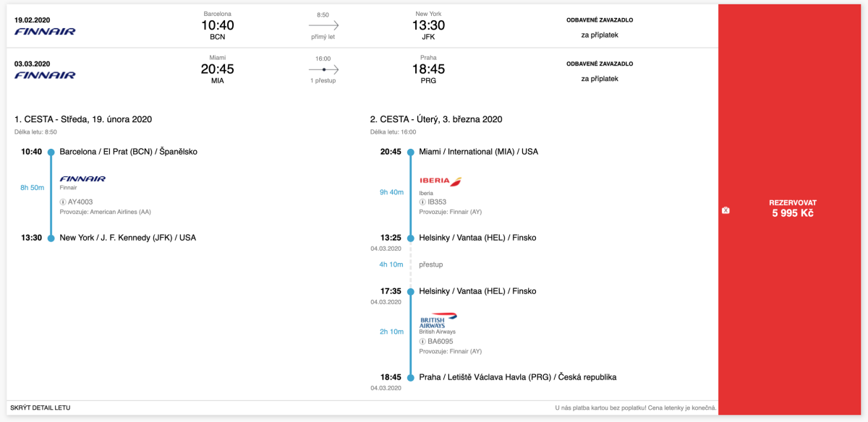
Task: Select the Miami 20:45 departure timeline point
Action: (x=410, y=152)
